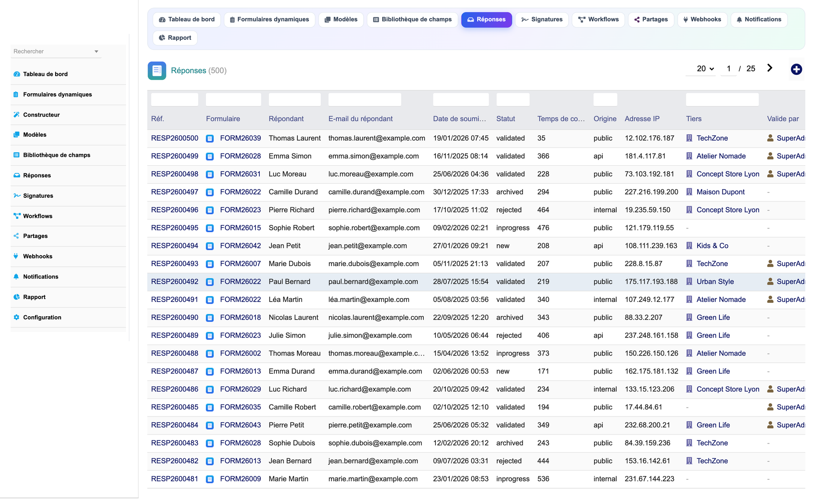Click building icon beside Kids & Co

pos(689,246)
